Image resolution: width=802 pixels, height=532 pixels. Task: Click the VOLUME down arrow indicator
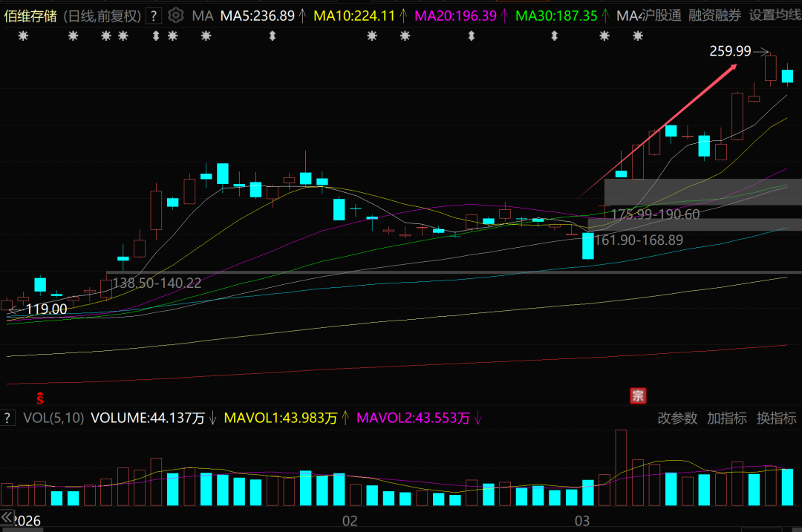tap(213, 418)
